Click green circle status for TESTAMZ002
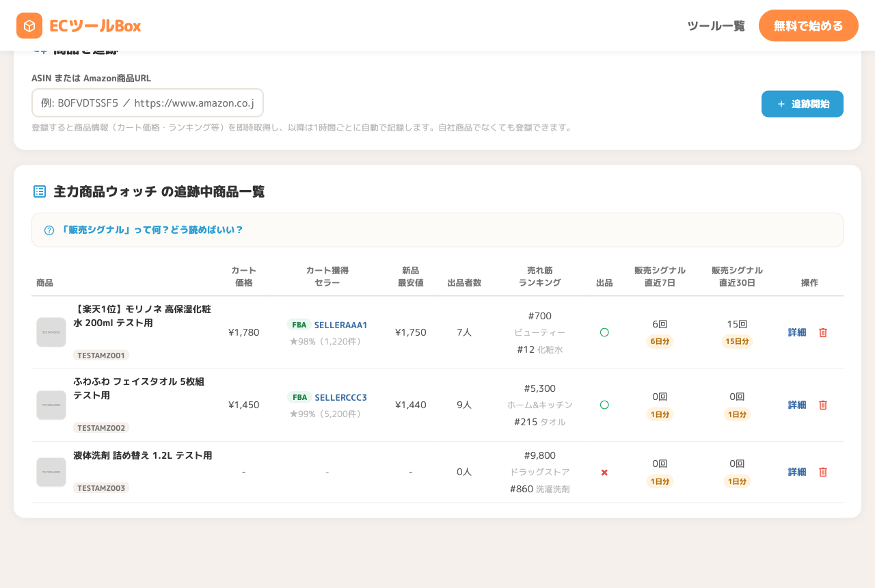Screen dimensions: 875x588 604,405
